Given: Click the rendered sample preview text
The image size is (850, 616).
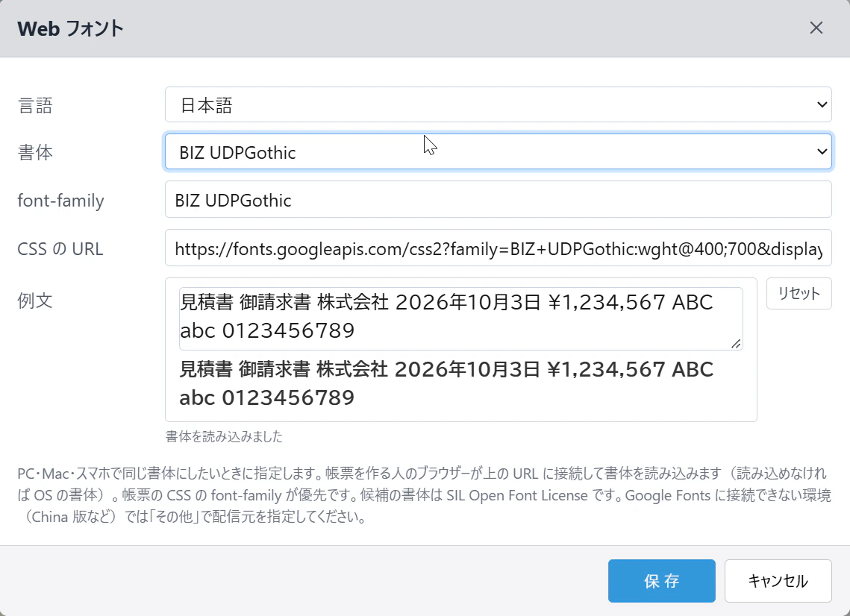Looking at the screenshot, I should [446, 383].
